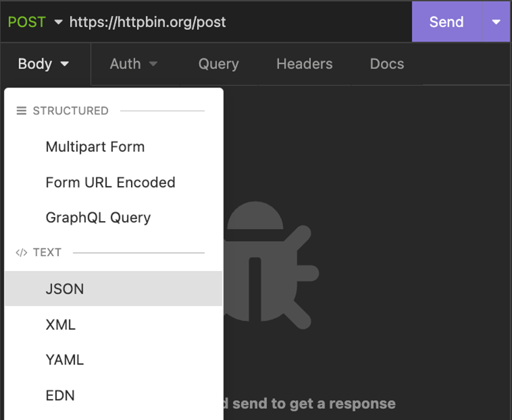Switch to the Headers tab
The width and height of the screenshot is (512, 420).
click(304, 64)
